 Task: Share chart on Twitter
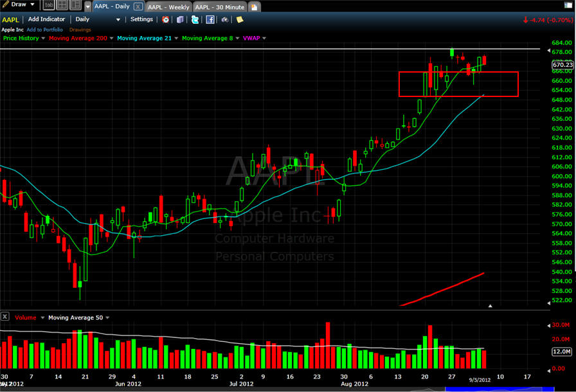pyautogui.click(x=195, y=19)
